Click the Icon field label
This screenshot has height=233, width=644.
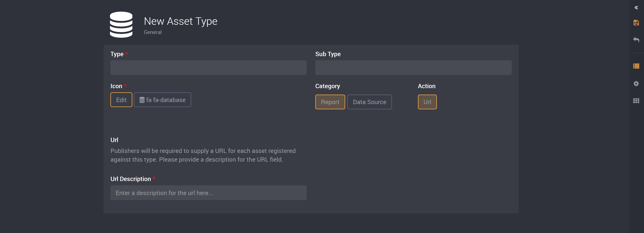[x=116, y=86]
